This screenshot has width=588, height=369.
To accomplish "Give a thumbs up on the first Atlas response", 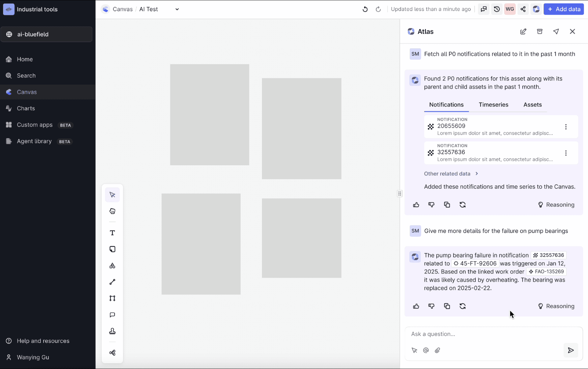I will (416, 205).
